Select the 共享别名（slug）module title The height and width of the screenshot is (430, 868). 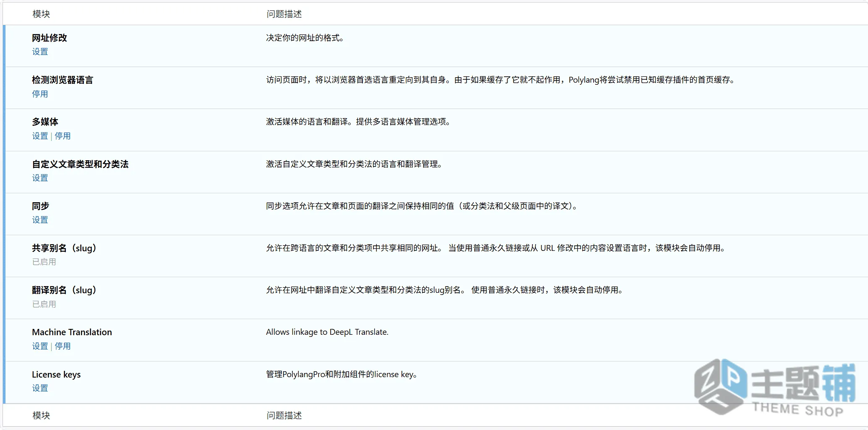point(65,248)
